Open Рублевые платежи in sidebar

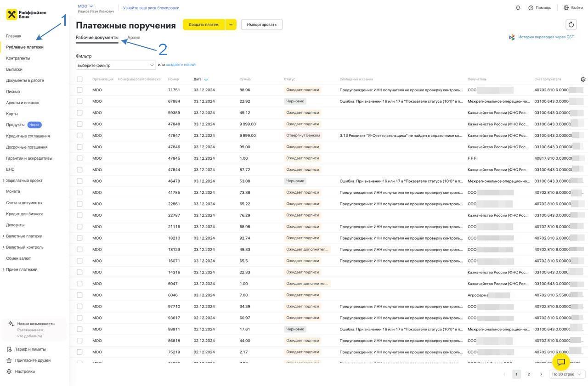[x=25, y=47]
